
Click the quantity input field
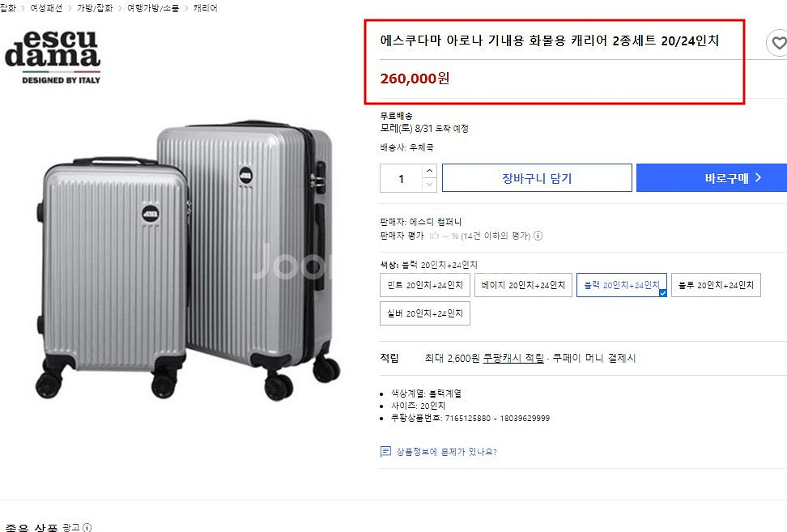tap(402, 177)
